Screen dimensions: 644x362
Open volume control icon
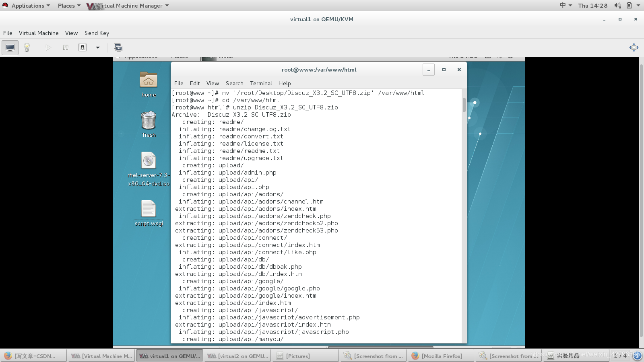coord(617,5)
